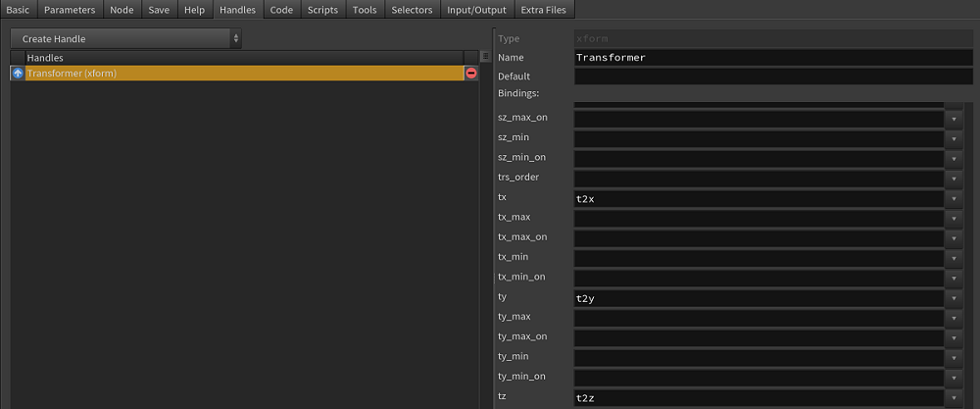The image size is (980, 409).
Task: Go to the Input/Output tab
Action: pyautogui.click(x=476, y=10)
